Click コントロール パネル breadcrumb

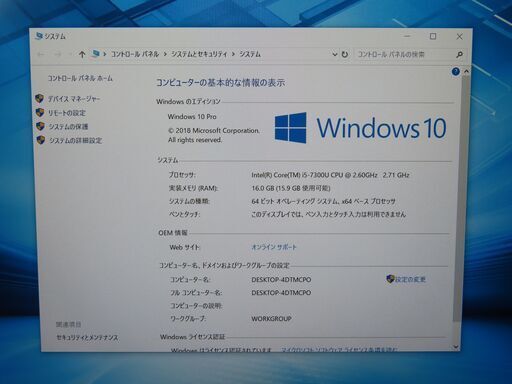click(x=135, y=54)
